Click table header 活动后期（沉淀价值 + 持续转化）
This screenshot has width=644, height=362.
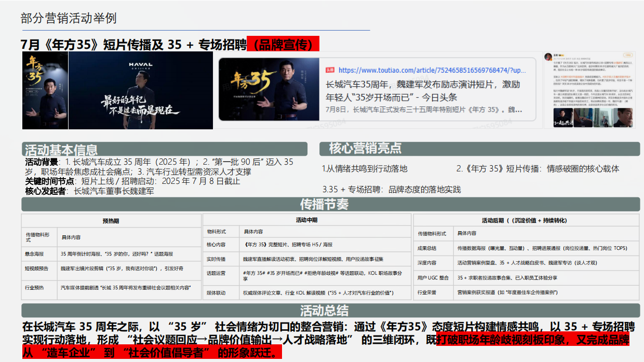(526, 220)
